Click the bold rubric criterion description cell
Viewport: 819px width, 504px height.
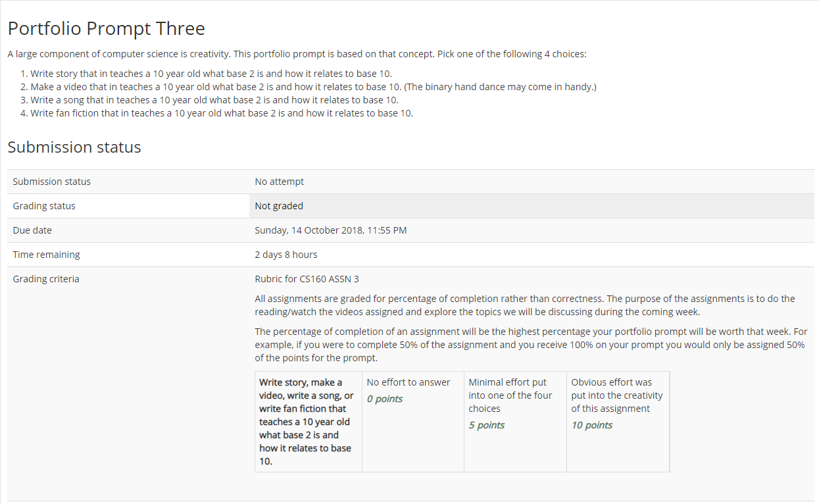coord(309,422)
